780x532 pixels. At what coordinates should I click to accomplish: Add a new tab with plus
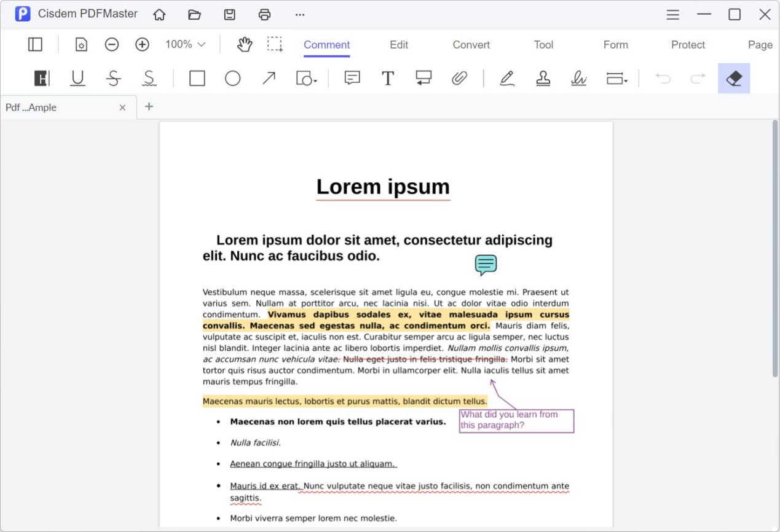point(149,106)
